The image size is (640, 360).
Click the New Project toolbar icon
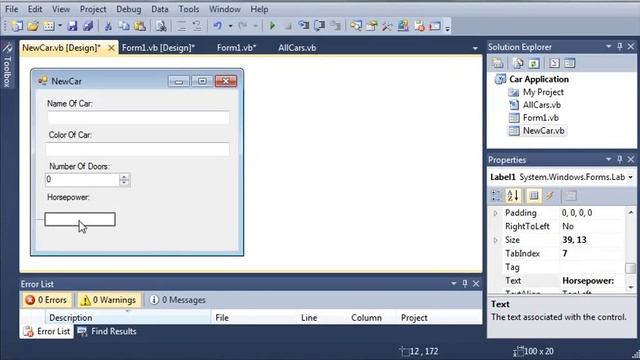(x=17, y=26)
